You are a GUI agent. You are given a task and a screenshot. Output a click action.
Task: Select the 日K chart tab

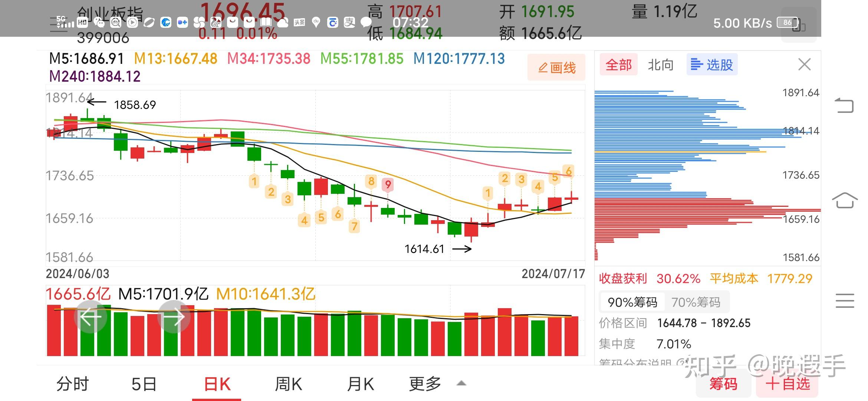point(217,384)
